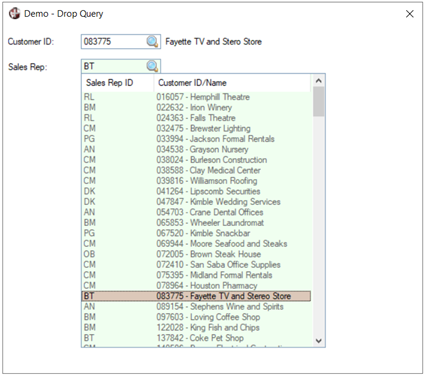Select the 022632 - Irion Winery row
The image size is (426, 378).
click(196, 107)
